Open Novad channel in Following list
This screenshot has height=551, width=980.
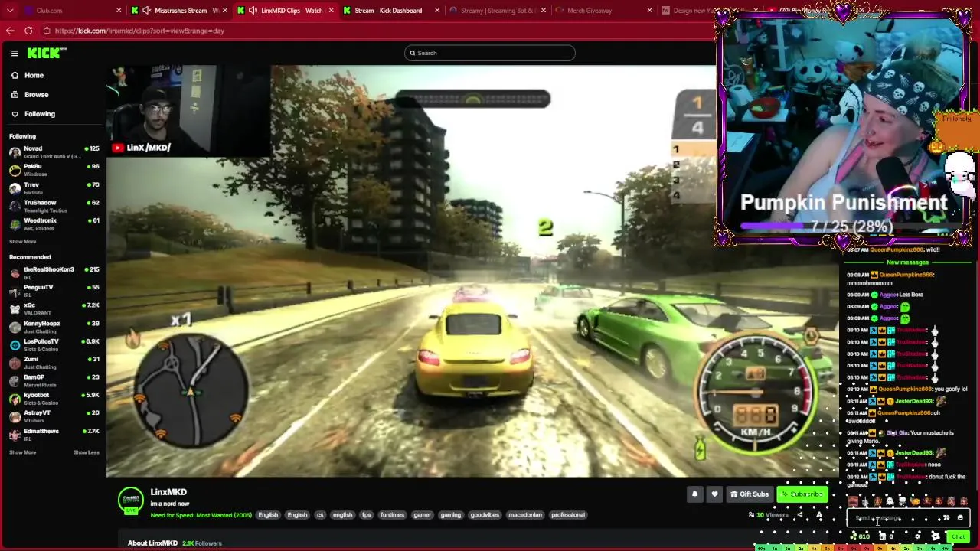54,152
